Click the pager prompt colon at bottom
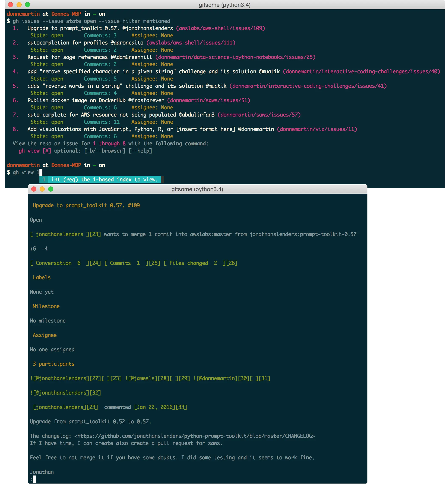The height and width of the screenshot is (488, 448). 32,479
